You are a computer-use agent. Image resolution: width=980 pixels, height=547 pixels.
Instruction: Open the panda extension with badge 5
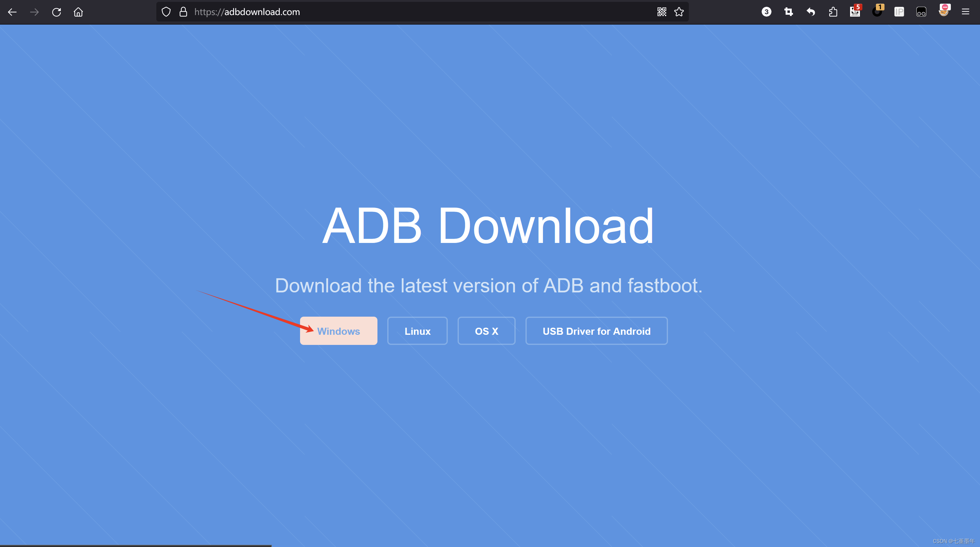[x=855, y=12]
